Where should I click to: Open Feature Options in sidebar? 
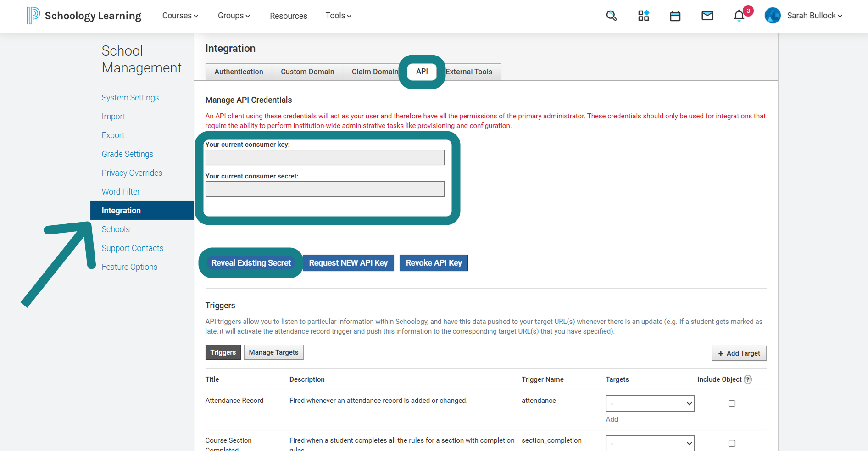pos(129,267)
